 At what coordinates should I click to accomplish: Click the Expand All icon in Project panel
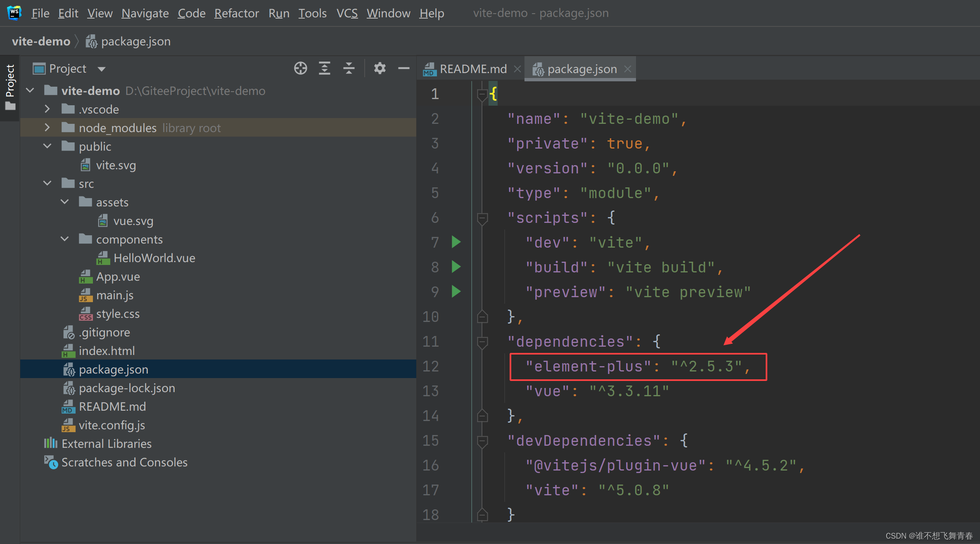click(325, 68)
